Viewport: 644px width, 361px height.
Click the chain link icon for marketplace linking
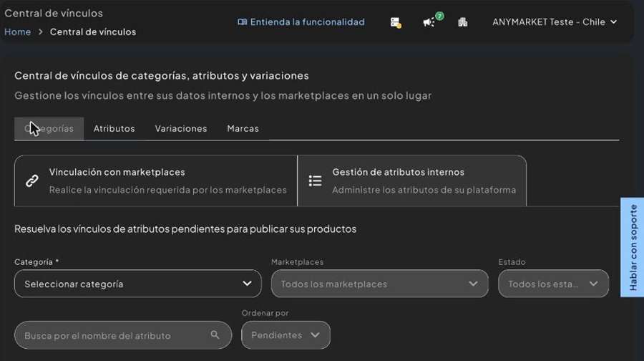32,180
